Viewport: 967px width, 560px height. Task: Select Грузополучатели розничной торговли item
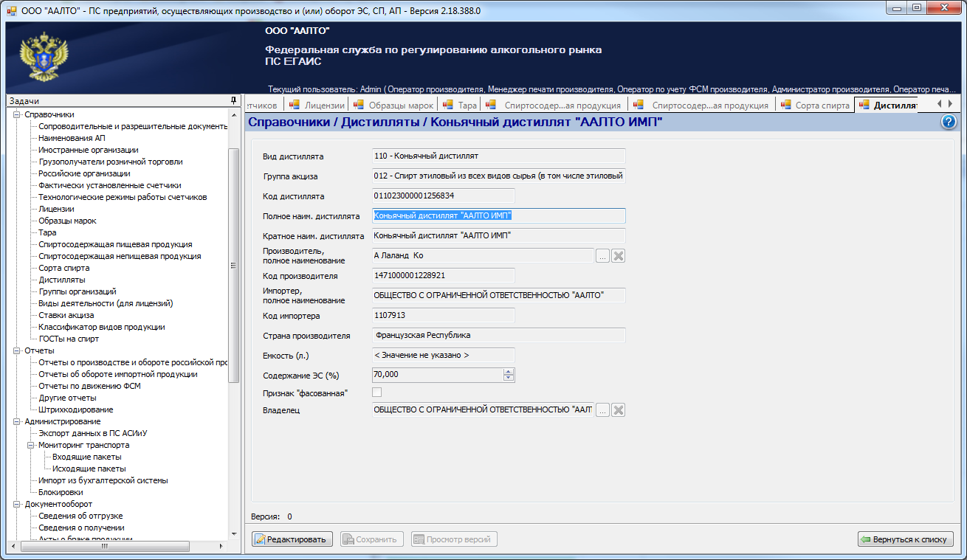click(110, 162)
